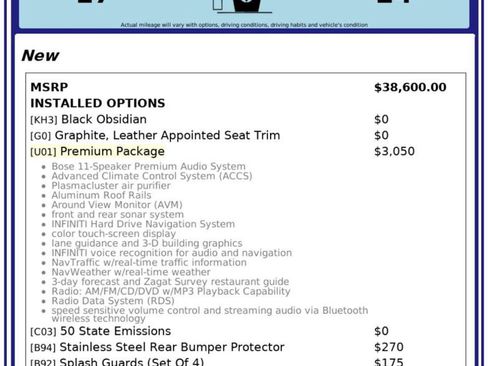The width and height of the screenshot is (488, 366).
Task: Click the [U01] option code
Action: 43,152
